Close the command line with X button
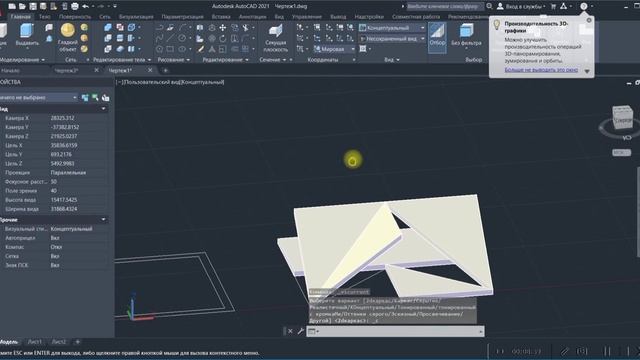 [290, 331]
